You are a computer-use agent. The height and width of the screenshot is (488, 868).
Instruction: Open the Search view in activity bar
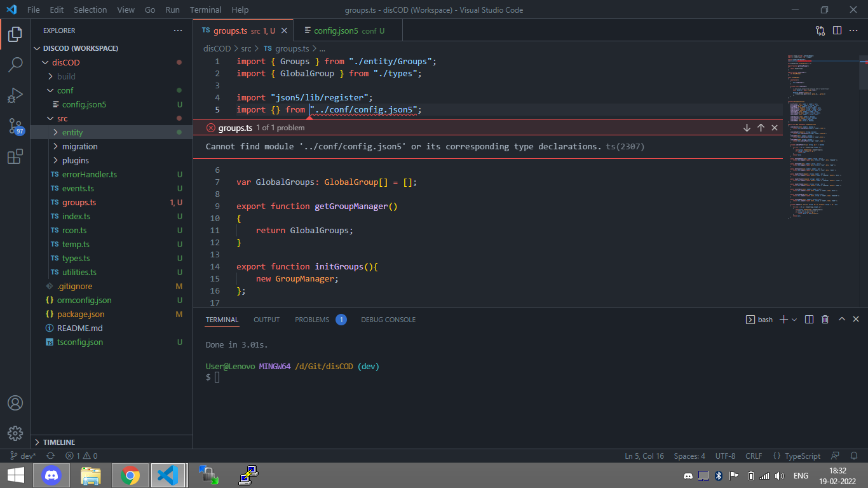pyautogui.click(x=15, y=64)
